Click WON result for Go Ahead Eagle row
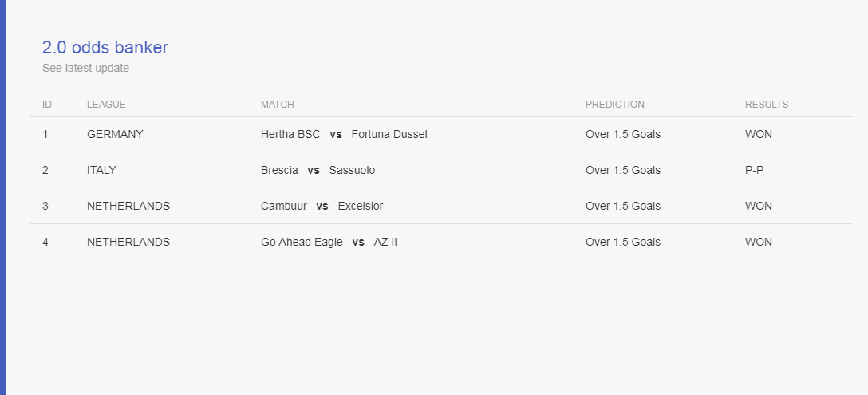This screenshot has width=868, height=395. (759, 242)
